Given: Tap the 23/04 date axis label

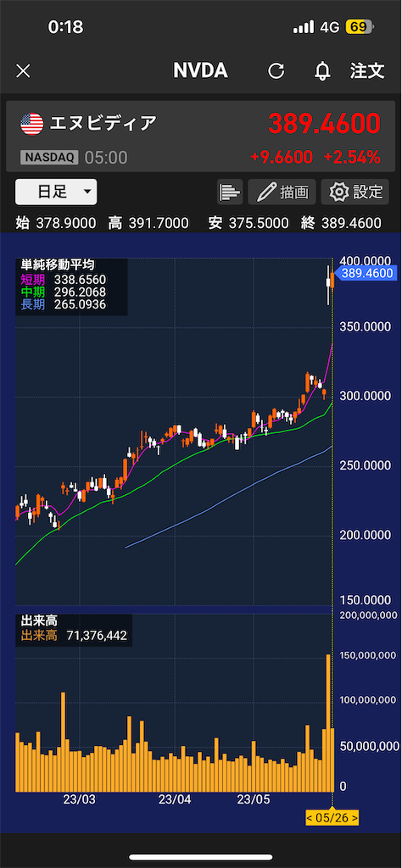Looking at the screenshot, I should (175, 799).
